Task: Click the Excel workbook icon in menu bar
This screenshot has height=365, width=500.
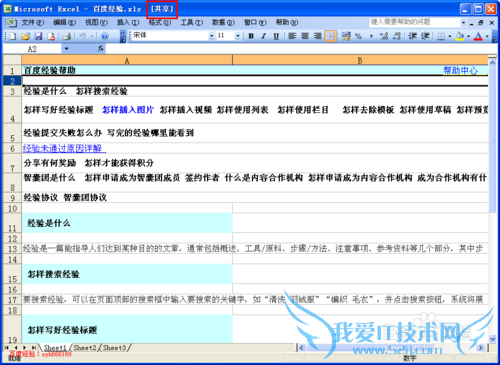Action: [x=11, y=23]
